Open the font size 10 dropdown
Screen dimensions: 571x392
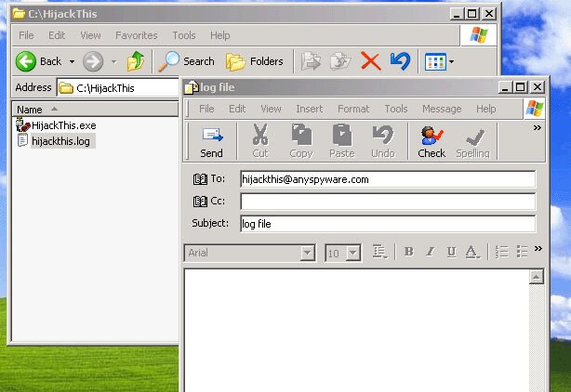pyautogui.click(x=352, y=253)
